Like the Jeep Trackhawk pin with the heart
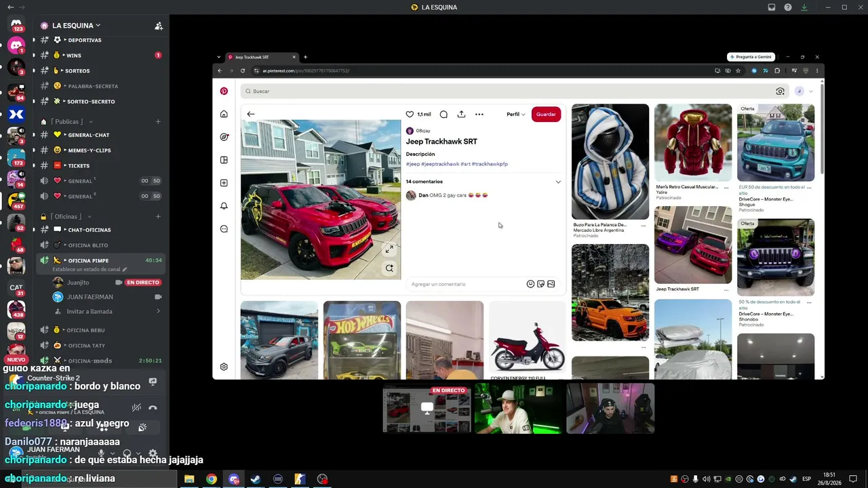868x488 pixels. pyautogui.click(x=410, y=114)
